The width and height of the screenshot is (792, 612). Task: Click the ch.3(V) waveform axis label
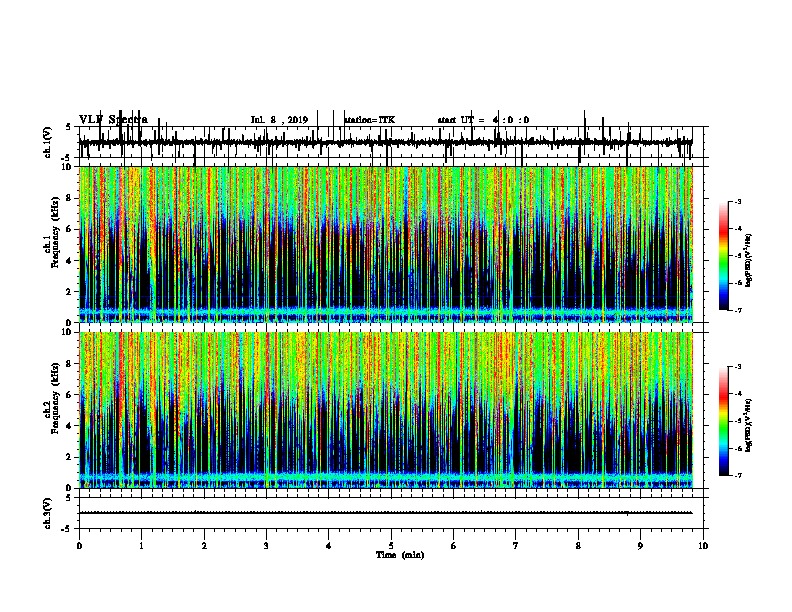(x=47, y=513)
